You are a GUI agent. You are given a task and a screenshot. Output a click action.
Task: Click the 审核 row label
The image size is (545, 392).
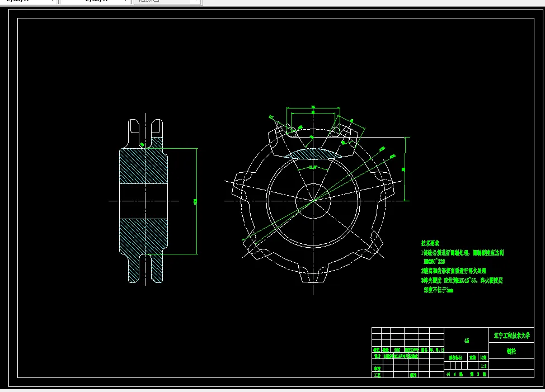coord(377,369)
